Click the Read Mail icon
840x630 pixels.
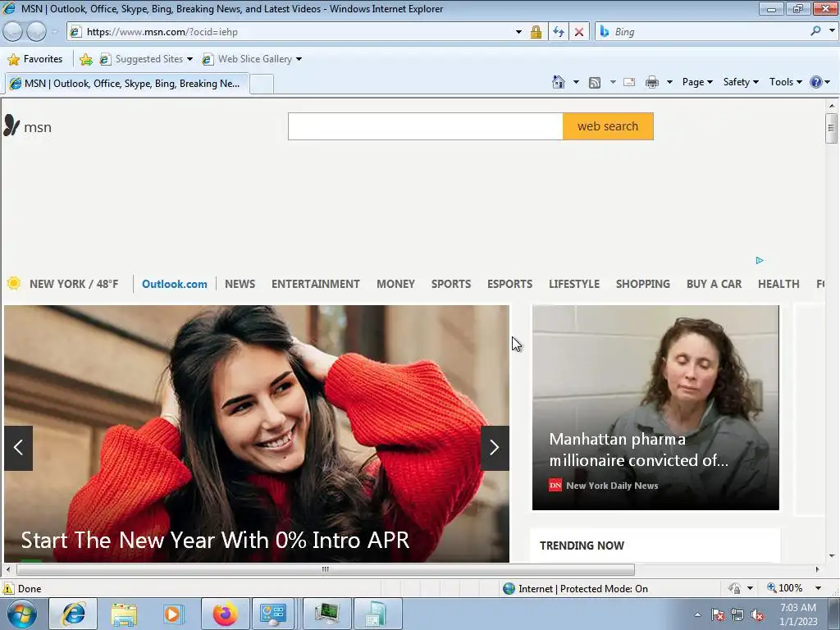[x=629, y=82]
